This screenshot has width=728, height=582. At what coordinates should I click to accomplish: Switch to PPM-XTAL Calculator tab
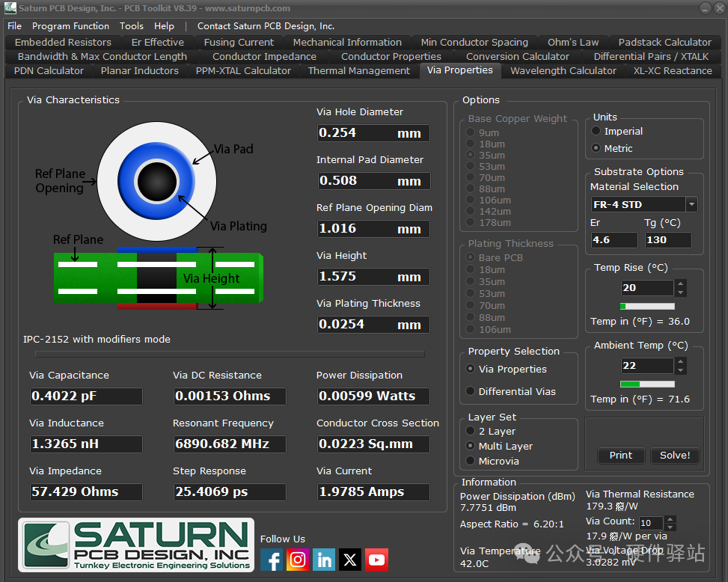pyautogui.click(x=243, y=71)
